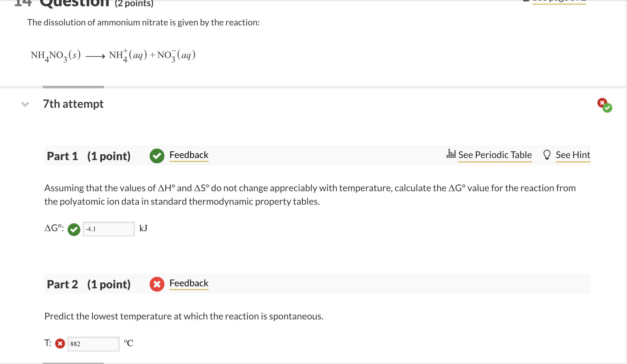Select the 7th attempt heading
This screenshot has width=627, height=364.
73,104
